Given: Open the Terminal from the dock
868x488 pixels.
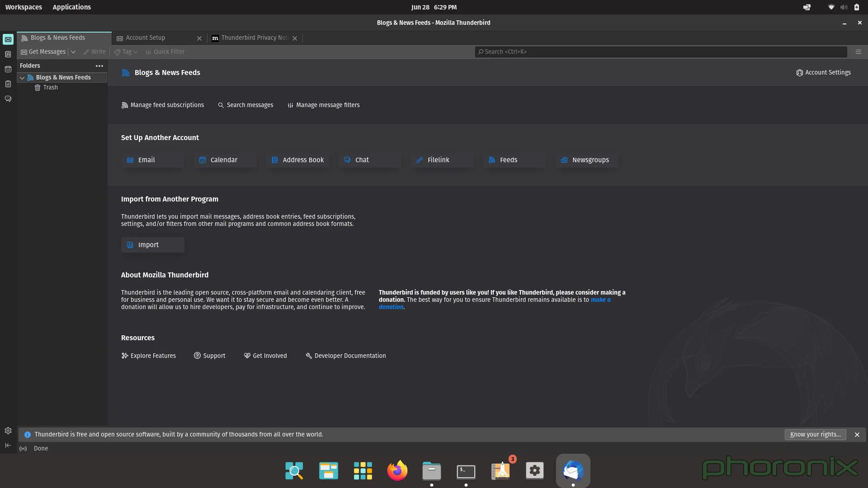Looking at the screenshot, I should point(466,471).
